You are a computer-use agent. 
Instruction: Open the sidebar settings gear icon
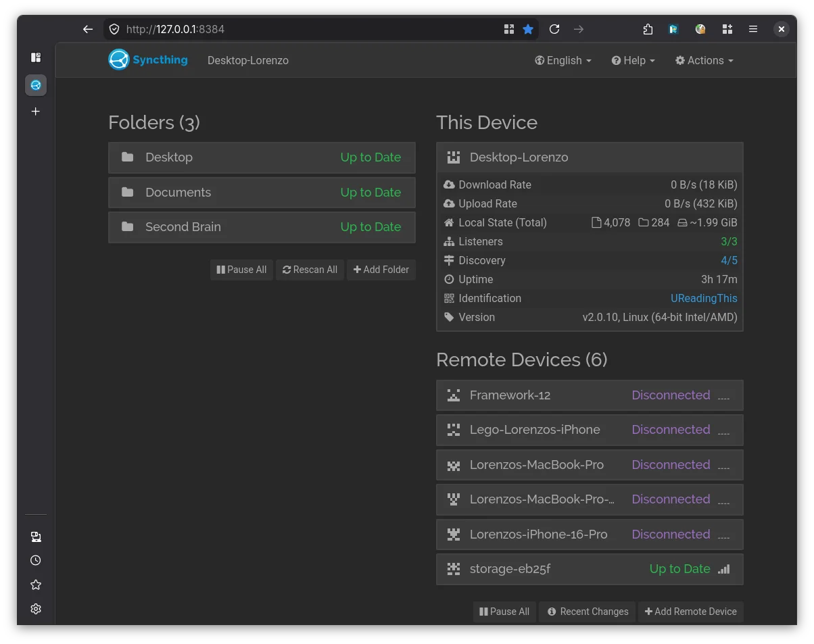(36, 609)
